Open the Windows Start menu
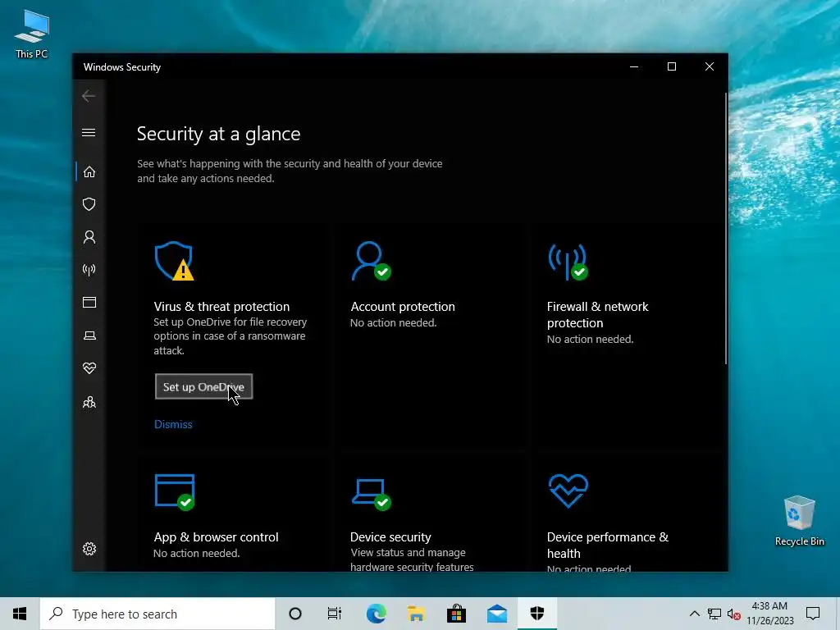The width and height of the screenshot is (840, 630). 20,614
